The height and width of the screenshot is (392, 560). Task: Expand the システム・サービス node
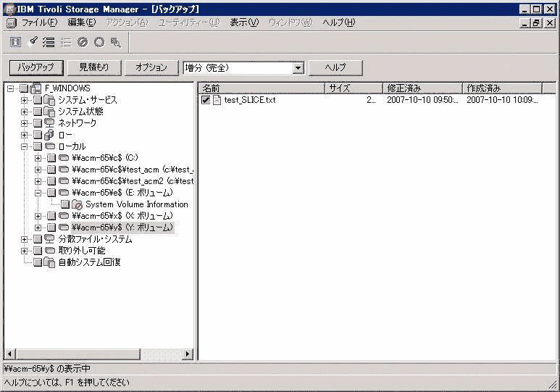pos(25,100)
